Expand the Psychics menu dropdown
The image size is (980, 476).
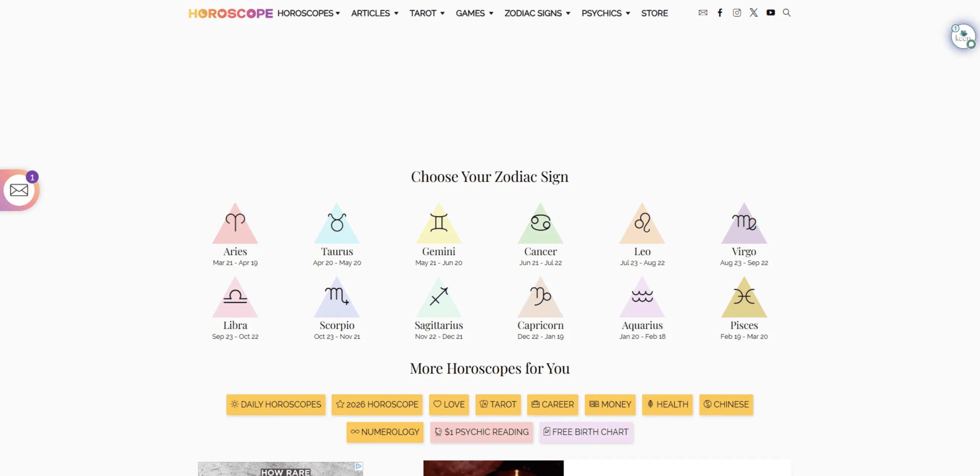606,13
